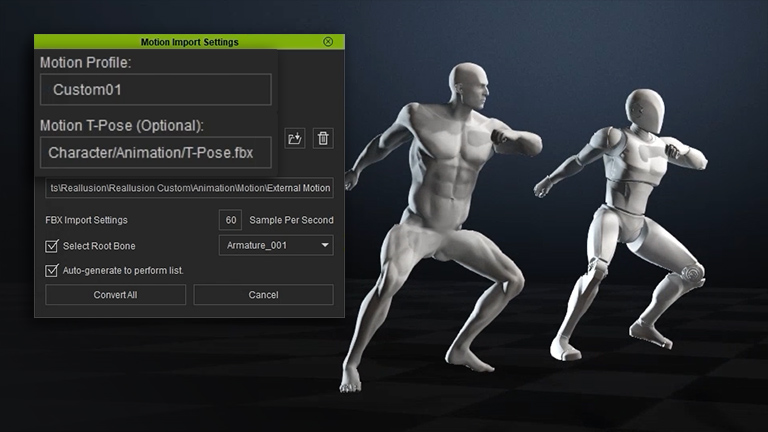Click the FBX Import Settings label
Screen dimensions: 768x432
tap(87, 220)
